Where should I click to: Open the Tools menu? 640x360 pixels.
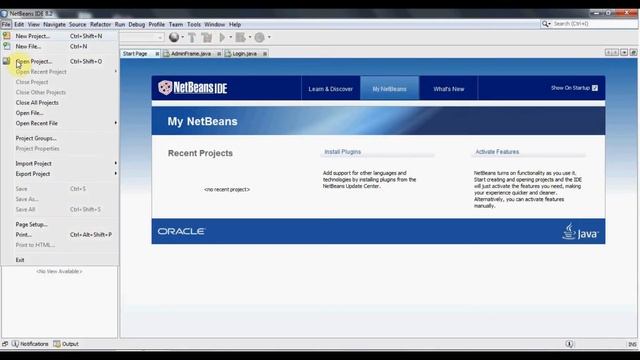(x=194, y=24)
